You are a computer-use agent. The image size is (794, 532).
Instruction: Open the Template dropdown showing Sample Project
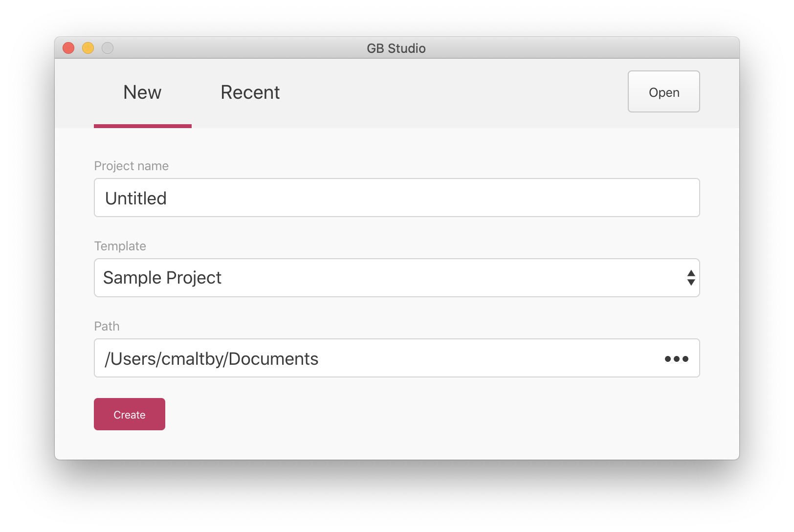[391, 278]
